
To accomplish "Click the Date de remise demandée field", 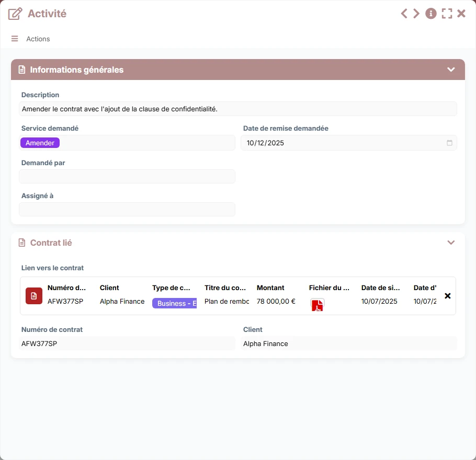I will tap(348, 143).
